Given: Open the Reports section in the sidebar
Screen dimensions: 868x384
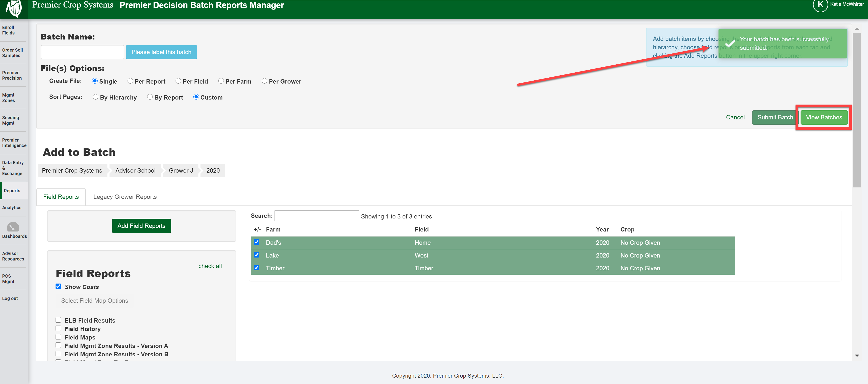Looking at the screenshot, I should coord(12,190).
